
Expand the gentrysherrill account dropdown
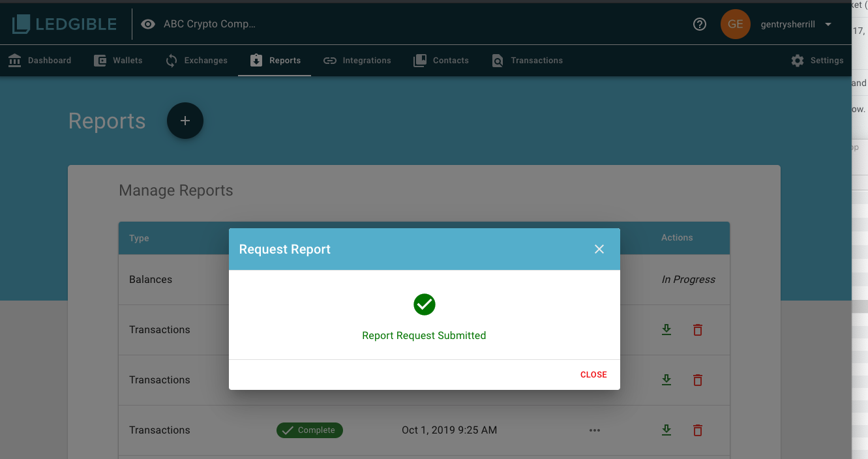click(828, 25)
